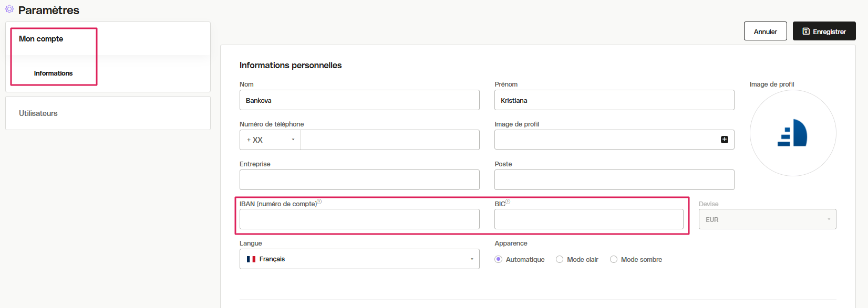The image size is (868, 308).
Task: Click the Nom field containing Bankova
Action: 359,100
